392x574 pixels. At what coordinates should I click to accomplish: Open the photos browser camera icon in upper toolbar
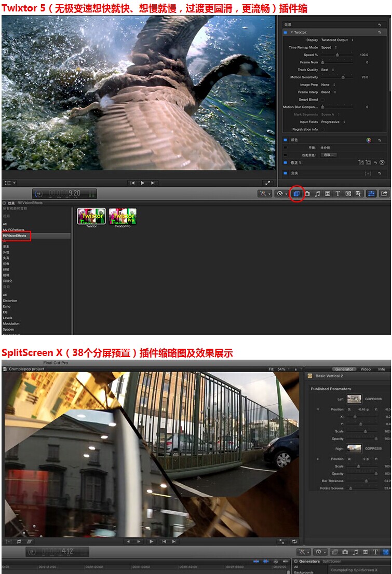click(x=307, y=194)
